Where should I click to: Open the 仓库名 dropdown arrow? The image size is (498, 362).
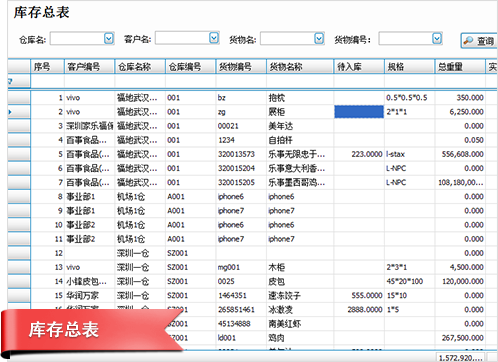pyautogui.click(x=109, y=38)
